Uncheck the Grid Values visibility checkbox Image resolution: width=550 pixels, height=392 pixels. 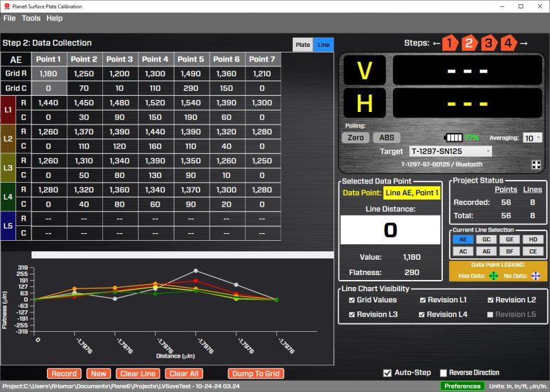point(352,300)
